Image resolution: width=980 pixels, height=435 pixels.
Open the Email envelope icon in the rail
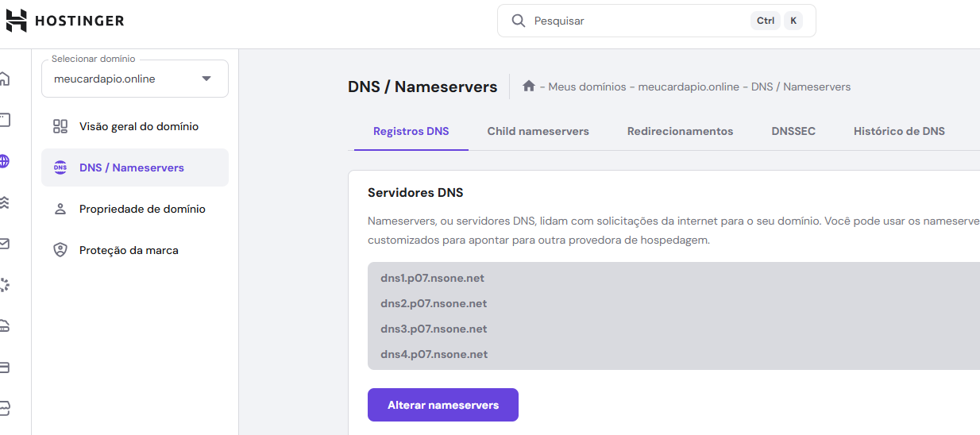[x=4, y=244]
